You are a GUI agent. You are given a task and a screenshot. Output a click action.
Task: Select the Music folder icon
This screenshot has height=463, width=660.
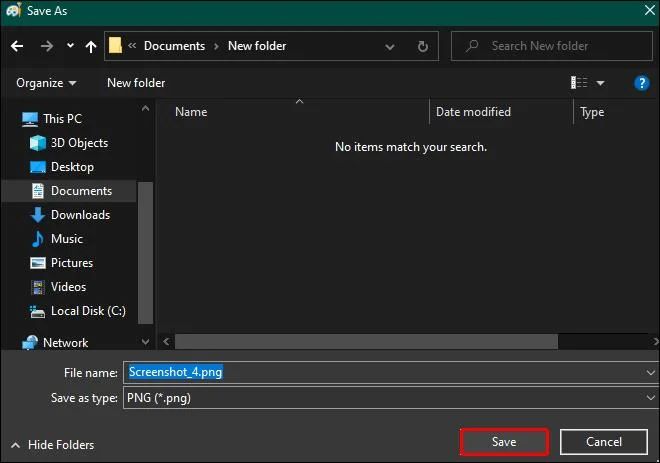click(x=37, y=239)
